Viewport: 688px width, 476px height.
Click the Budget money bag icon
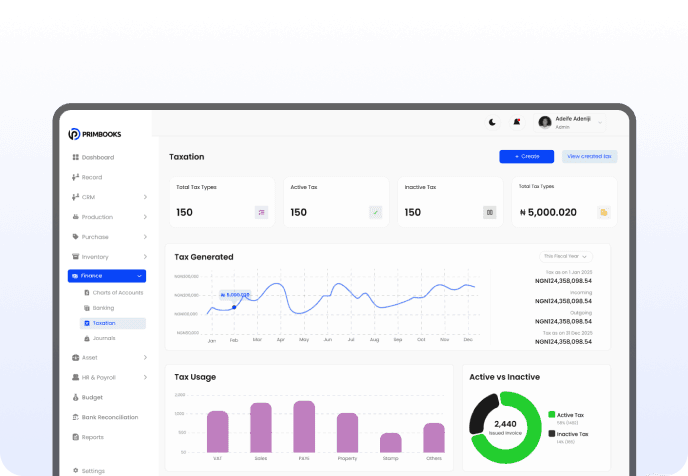coord(75,397)
